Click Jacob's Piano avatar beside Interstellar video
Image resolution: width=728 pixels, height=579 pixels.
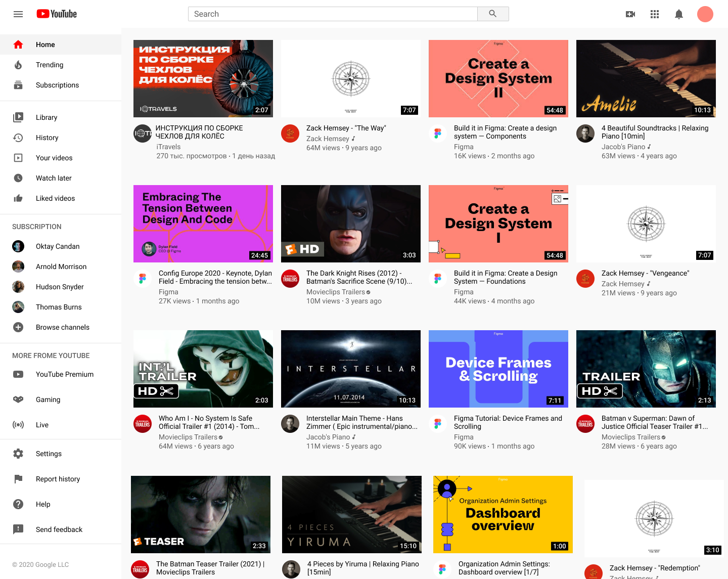pos(290,424)
